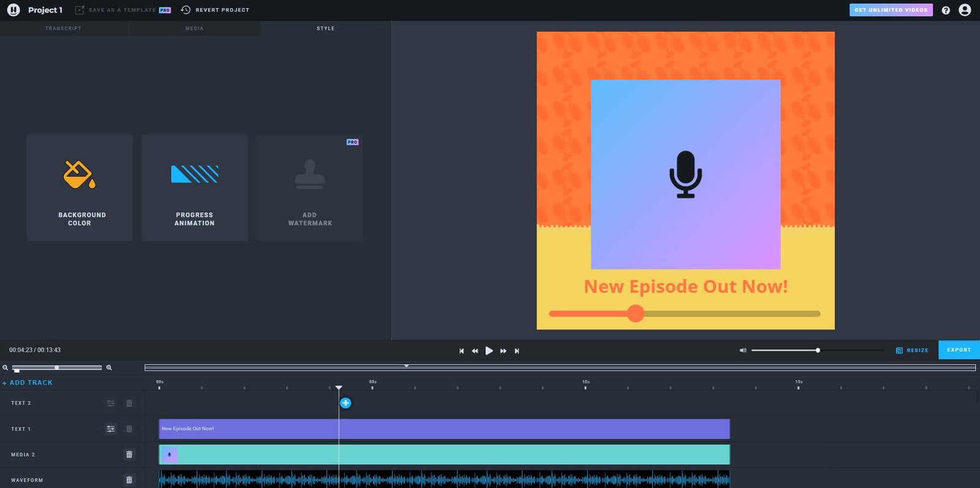Select the Add Watermark stamp card
The image size is (980, 488).
pyautogui.click(x=310, y=187)
